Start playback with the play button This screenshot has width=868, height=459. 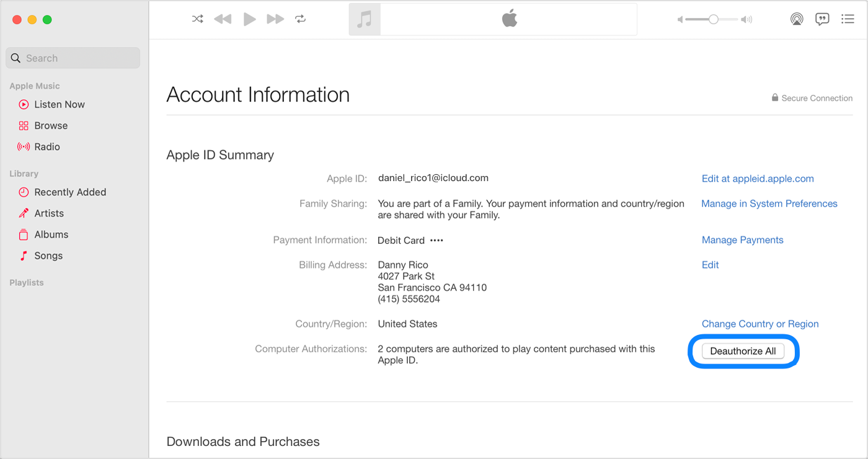pyautogui.click(x=250, y=19)
